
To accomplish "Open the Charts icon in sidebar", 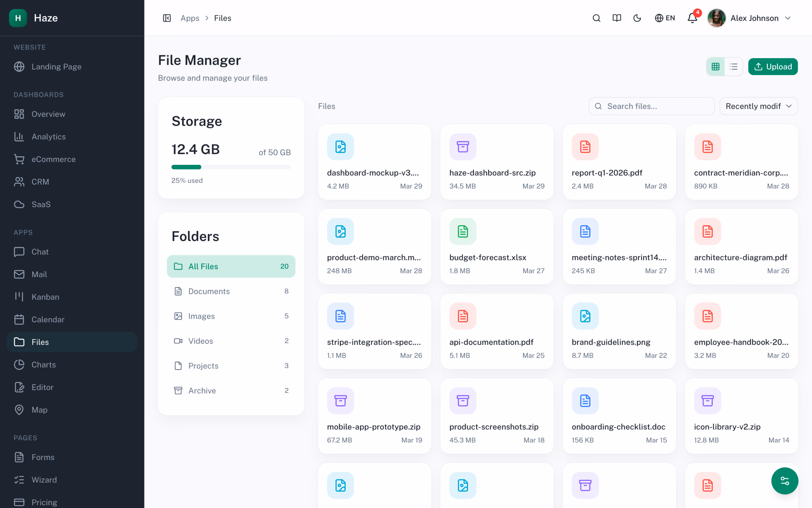I will point(19,364).
